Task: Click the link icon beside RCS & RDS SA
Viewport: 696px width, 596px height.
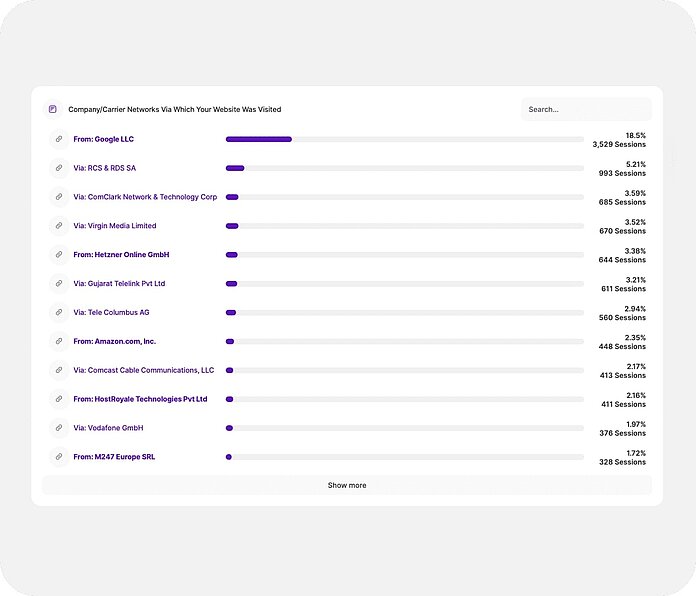Action: click(59, 168)
